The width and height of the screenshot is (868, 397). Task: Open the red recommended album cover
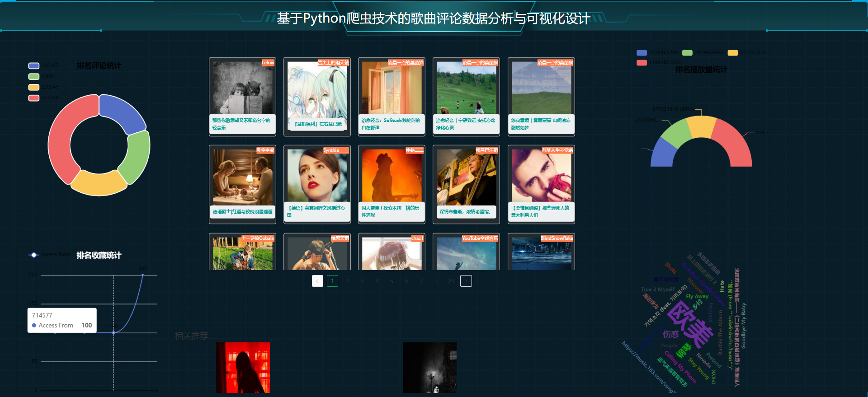click(x=243, y=367)
